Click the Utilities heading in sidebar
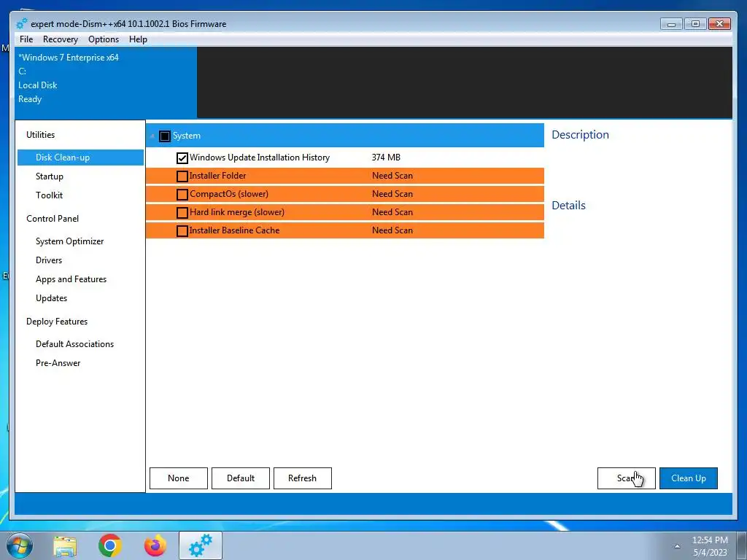Image resolution: width=747 pixels, height=560 pixels. 41,135
